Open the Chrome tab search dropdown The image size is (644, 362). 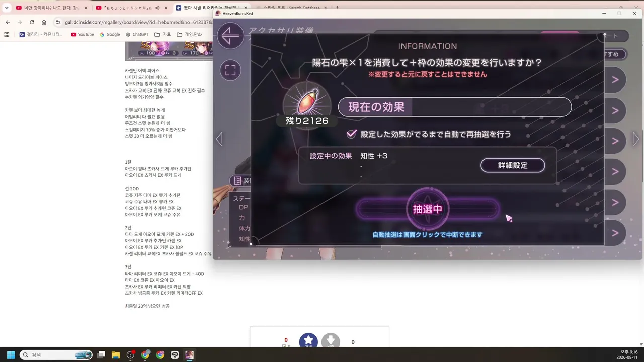[x=7, y=8]
